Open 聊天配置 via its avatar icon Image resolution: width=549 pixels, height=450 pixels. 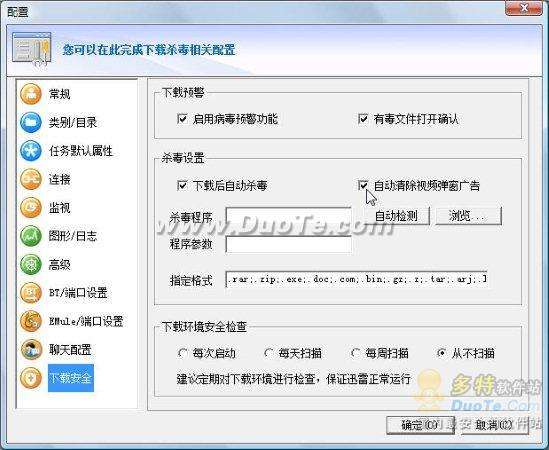[x=31, y=349]
